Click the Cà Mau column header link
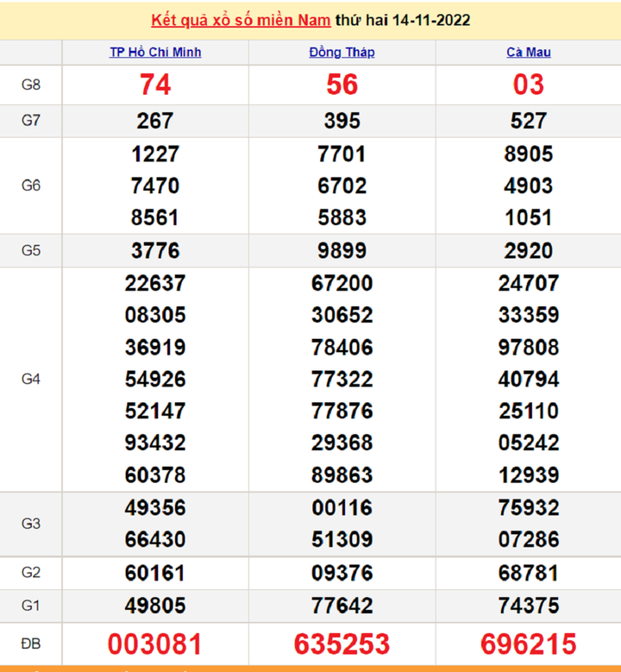The height and width of the screenshot is (672, 621). click(528, 52)
